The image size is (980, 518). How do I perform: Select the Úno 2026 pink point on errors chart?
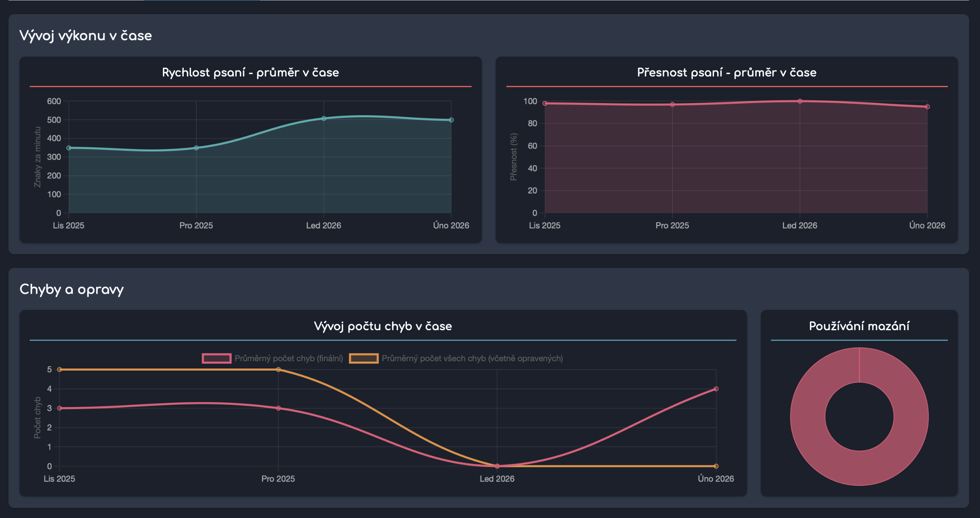(x=716, y=388)
